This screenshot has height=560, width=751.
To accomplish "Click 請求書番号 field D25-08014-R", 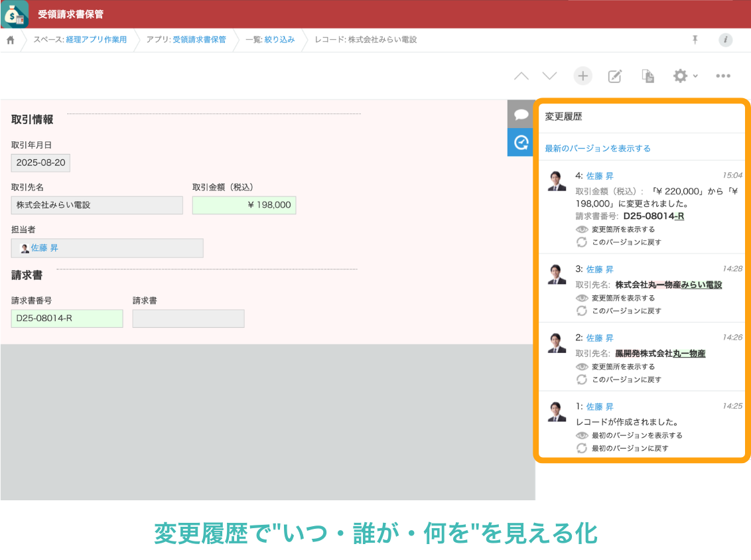I will (67, 318).
